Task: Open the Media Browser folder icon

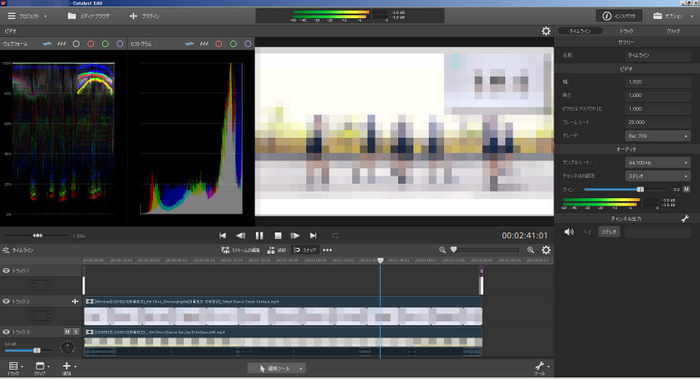Action: pos(71,16)
